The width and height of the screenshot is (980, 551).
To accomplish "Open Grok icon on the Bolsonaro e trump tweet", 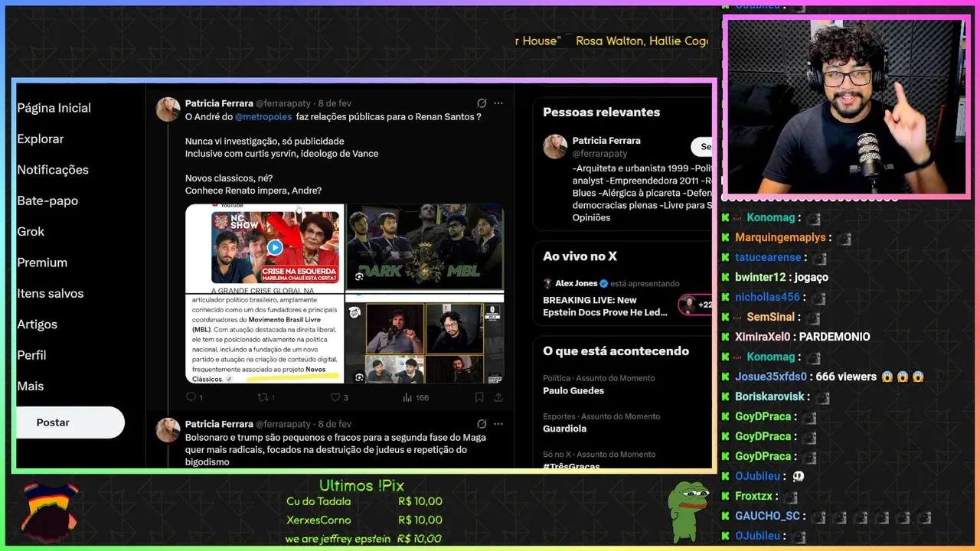I will tap(482, 424).
